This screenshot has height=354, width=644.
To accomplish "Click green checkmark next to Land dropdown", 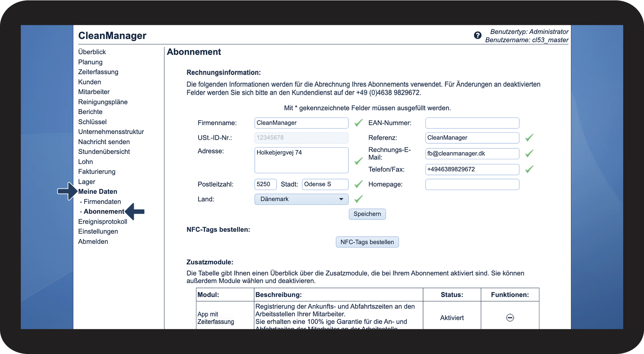I will pos(358,199).
